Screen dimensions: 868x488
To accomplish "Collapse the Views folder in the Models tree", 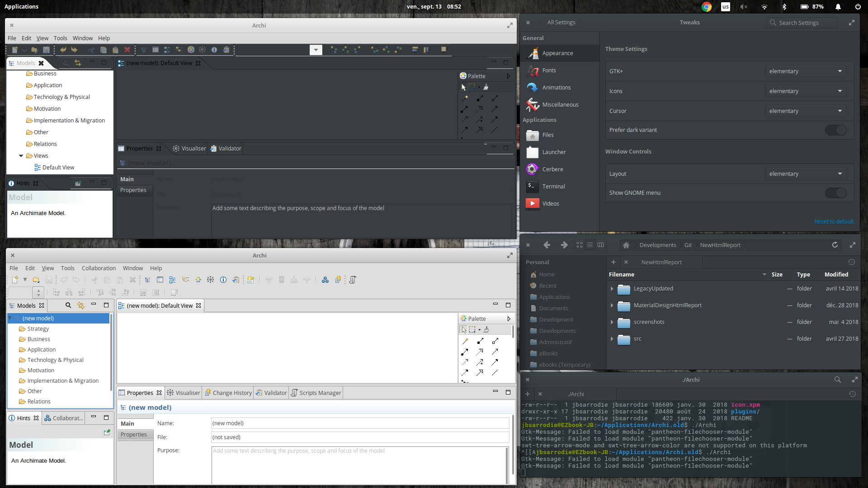I will [21, 155].
